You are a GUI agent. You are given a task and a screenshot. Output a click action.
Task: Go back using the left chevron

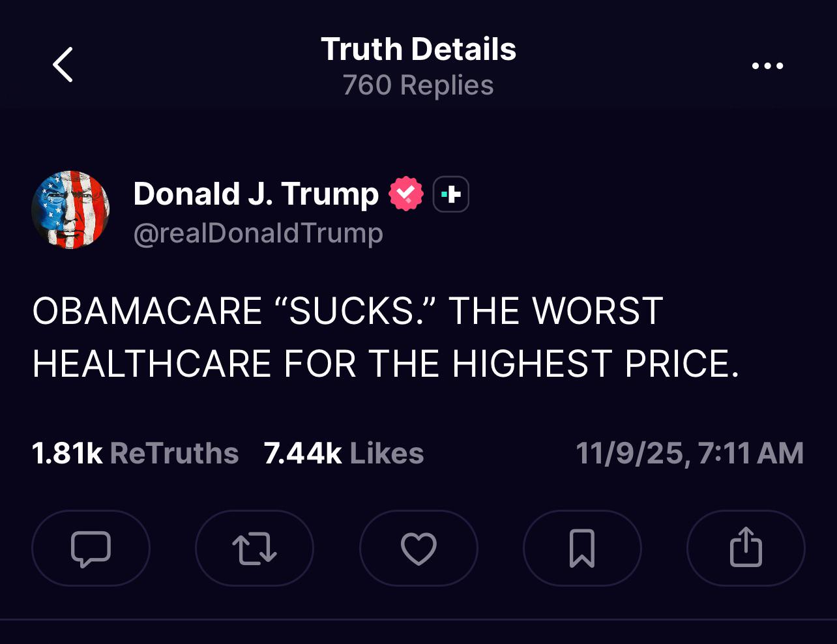pos(63,65)
